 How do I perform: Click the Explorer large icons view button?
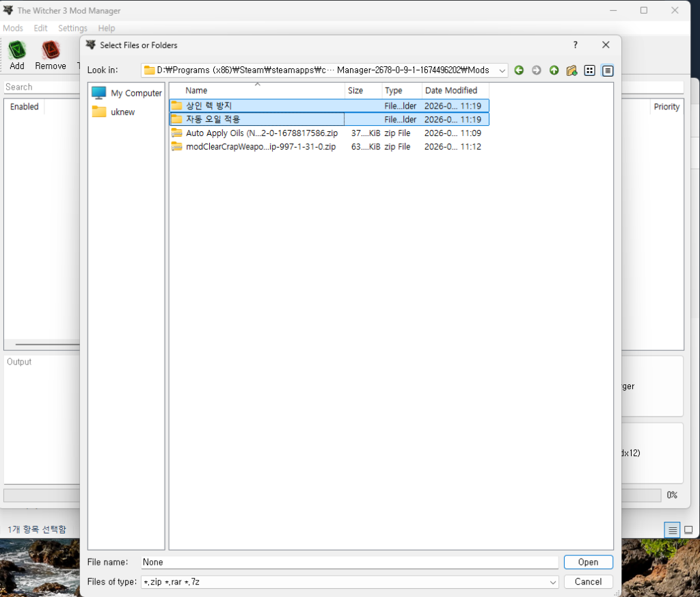[688, 530]
